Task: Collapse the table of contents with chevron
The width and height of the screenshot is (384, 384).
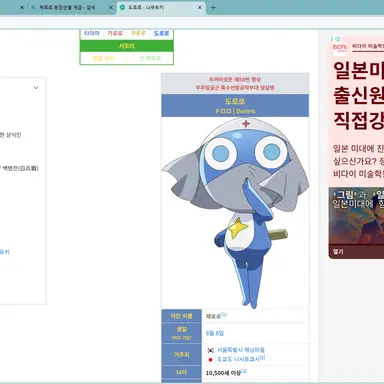Action: pyautogui.click(x=36, y=88)
